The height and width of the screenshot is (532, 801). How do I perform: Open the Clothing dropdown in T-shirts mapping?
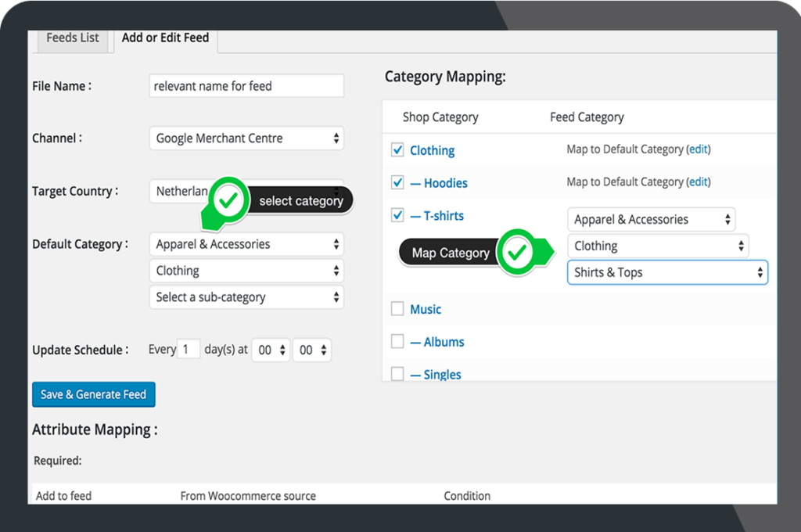[658, 246]
